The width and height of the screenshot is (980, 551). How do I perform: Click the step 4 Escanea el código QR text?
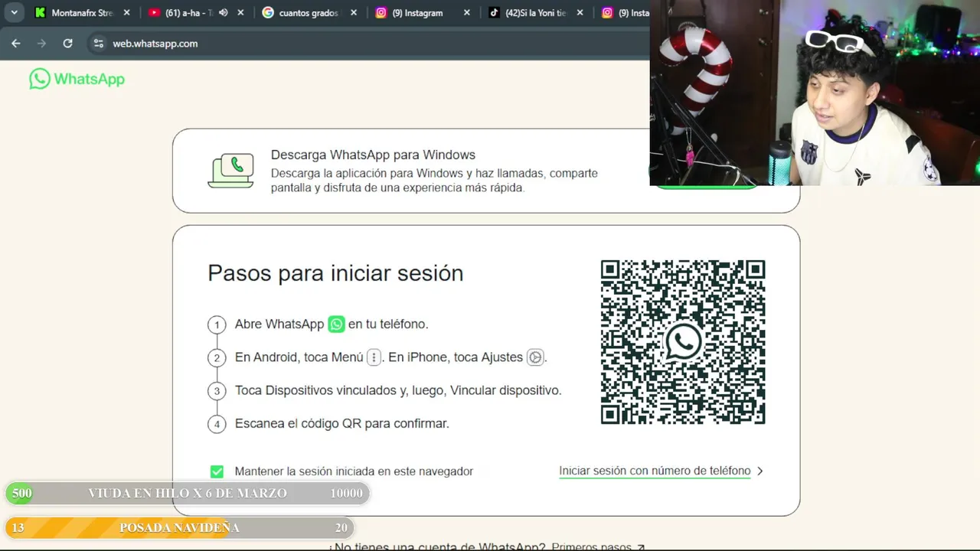[341, 423]
